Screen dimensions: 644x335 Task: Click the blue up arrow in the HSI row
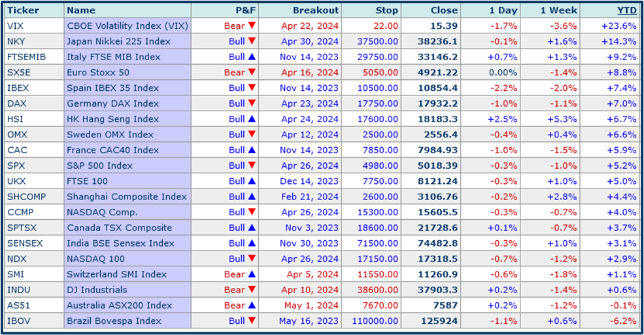252,119
